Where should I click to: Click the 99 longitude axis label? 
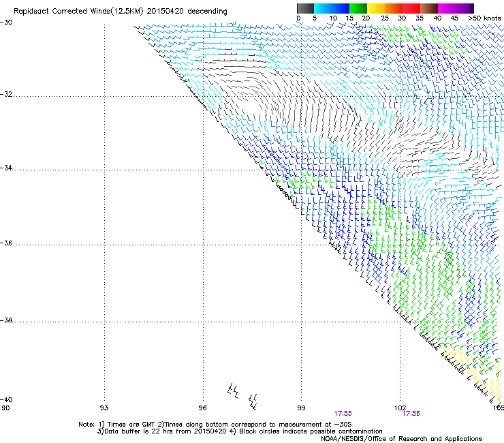[x=301, y=408]
